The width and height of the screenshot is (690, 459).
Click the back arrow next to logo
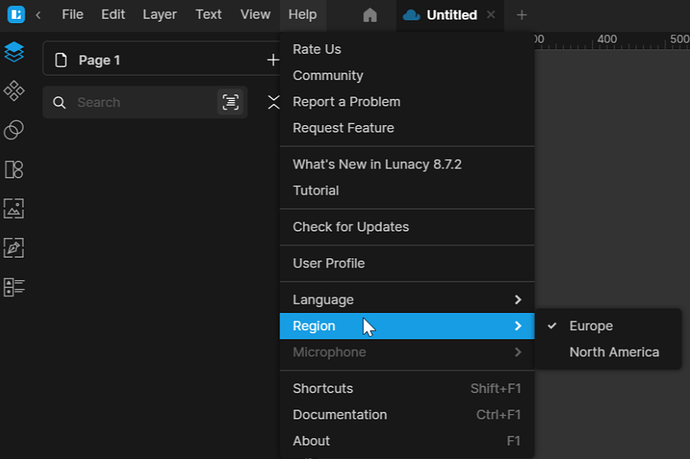pos(38,15)
